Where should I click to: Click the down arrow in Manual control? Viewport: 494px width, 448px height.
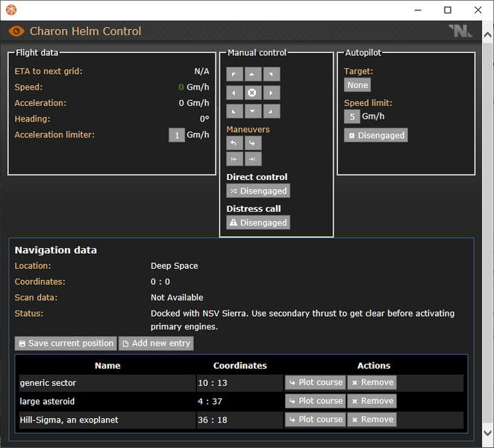(x=253, y=111)
